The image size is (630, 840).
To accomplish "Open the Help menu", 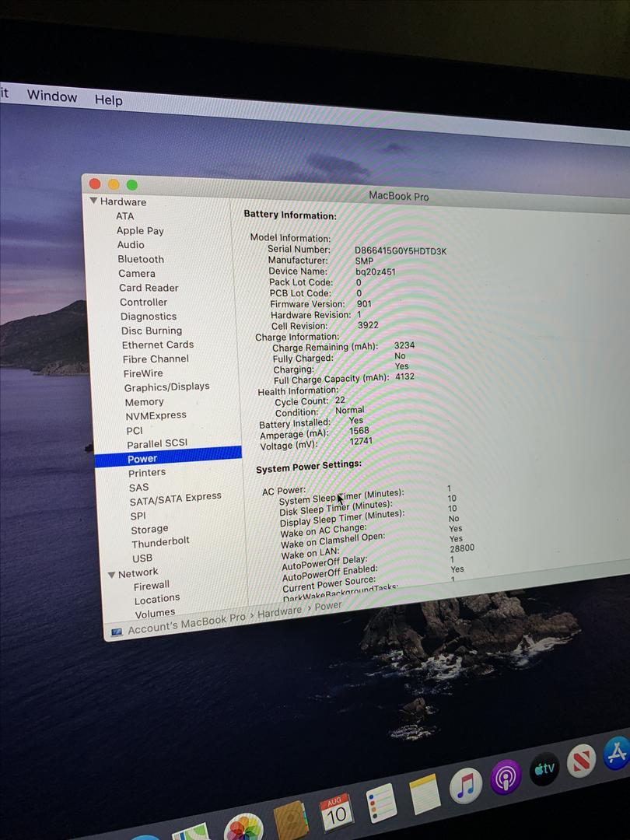I will (x=109, y=100).
